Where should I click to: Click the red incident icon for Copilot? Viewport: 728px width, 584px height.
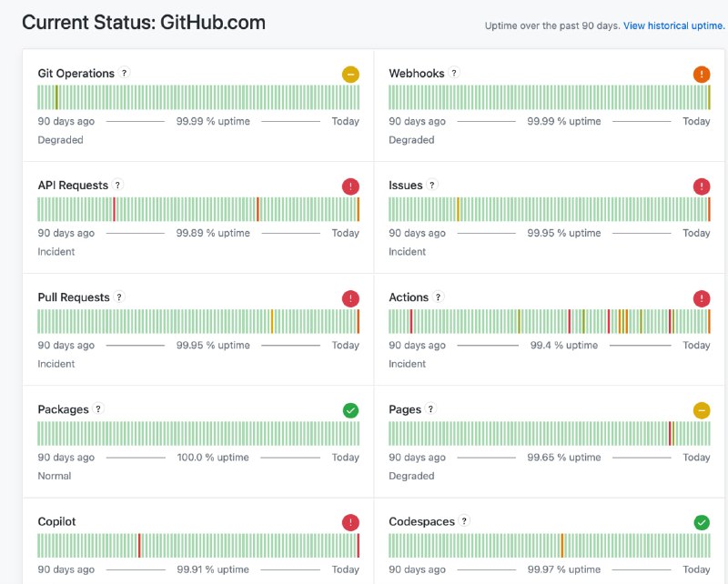350,523
